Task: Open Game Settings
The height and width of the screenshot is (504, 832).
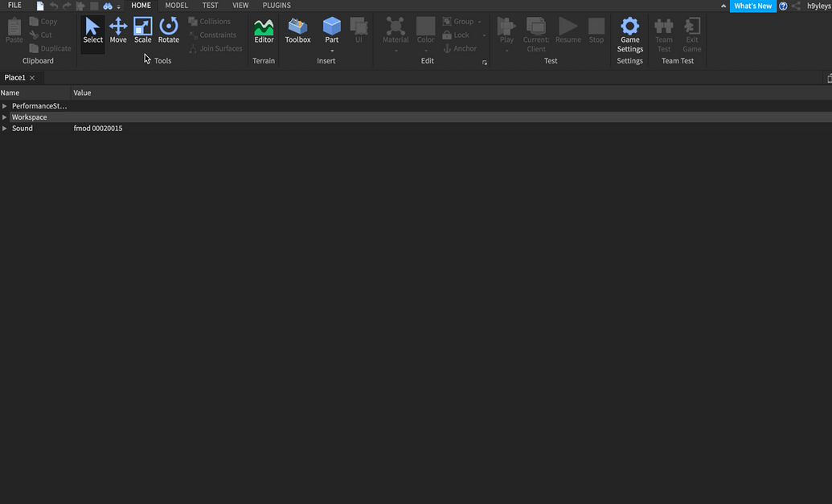Action: tap(630, 35)
